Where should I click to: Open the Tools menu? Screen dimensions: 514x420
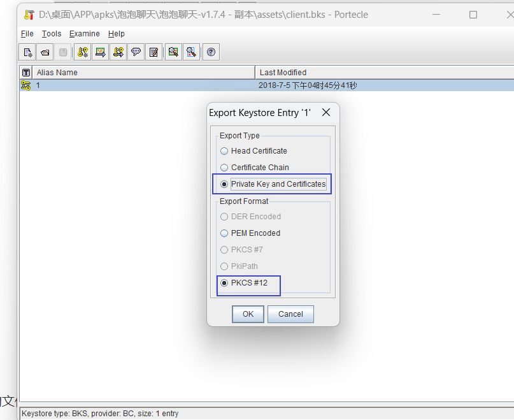click(x=52, y=34)
